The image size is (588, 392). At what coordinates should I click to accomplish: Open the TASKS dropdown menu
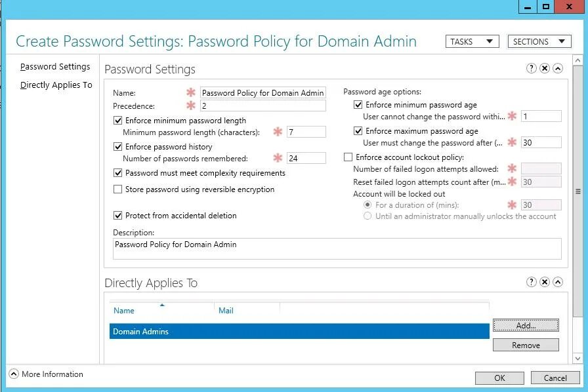pyautogui.click(x=472, y=41)
